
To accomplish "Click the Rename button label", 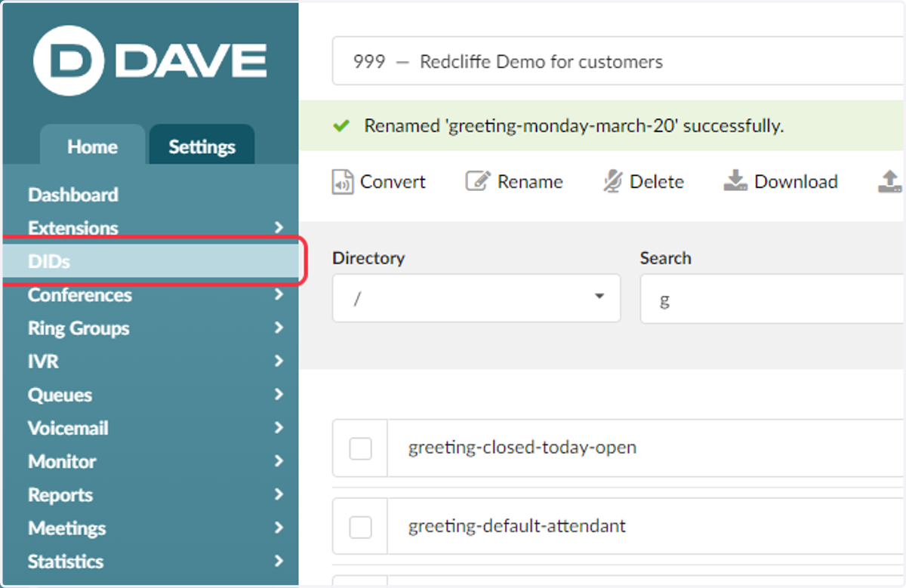I will click(x=530, y=182).
